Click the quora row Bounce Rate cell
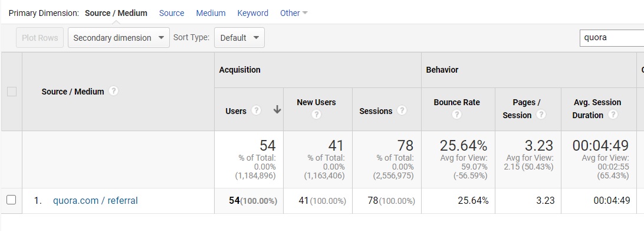The width and height of the screenshot is (644, 231). 473,201
